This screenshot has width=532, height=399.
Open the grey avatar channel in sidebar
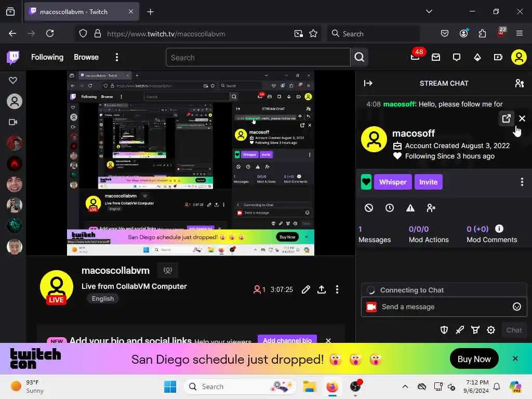coord(15,101)
